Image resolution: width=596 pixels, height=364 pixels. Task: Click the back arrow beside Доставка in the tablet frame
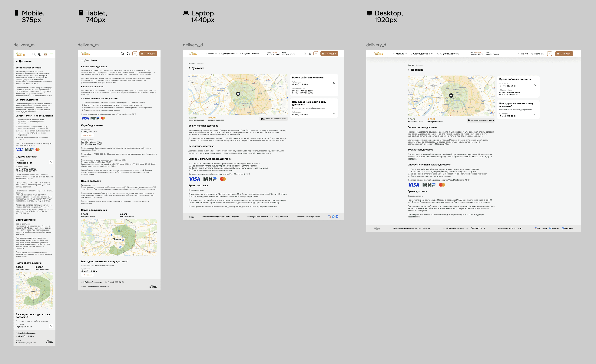coord(82,60)
